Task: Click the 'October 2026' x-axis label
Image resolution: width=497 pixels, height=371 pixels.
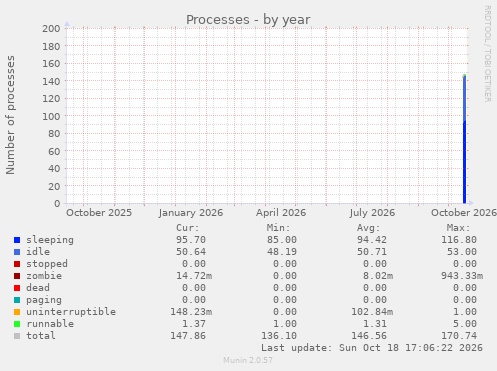Action: coord(464,213)
